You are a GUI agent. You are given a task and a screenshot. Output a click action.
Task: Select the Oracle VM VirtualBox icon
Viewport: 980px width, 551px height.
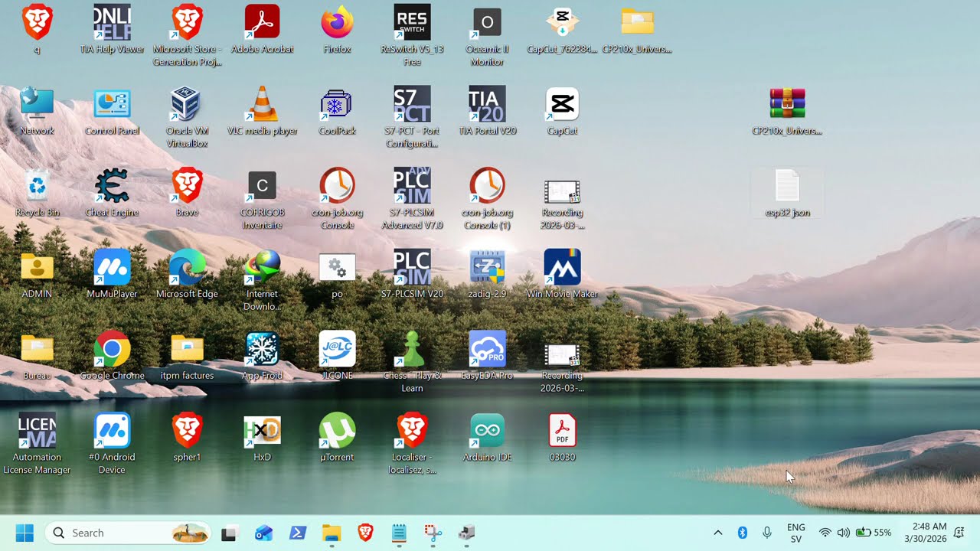(187, 116)
